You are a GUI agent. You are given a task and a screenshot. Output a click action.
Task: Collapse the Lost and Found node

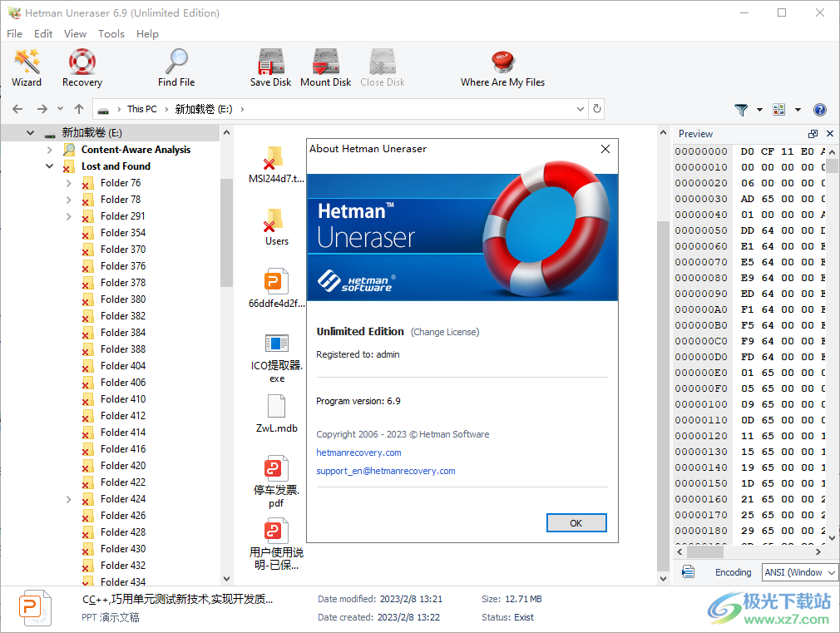[50, 166]
